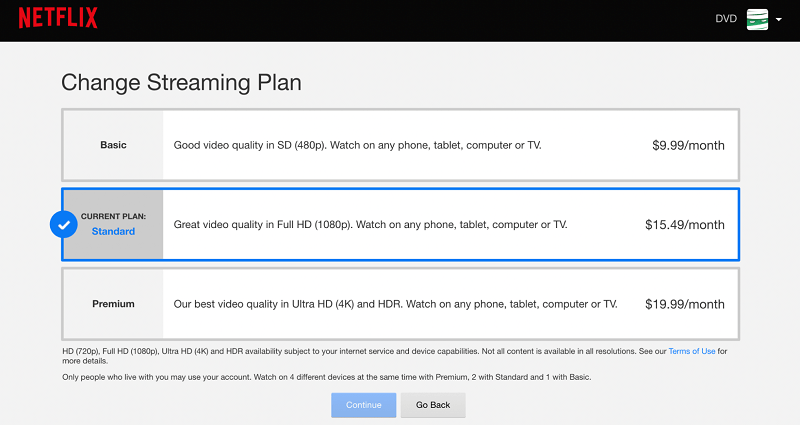Click the Go Back button

(433, 405)
